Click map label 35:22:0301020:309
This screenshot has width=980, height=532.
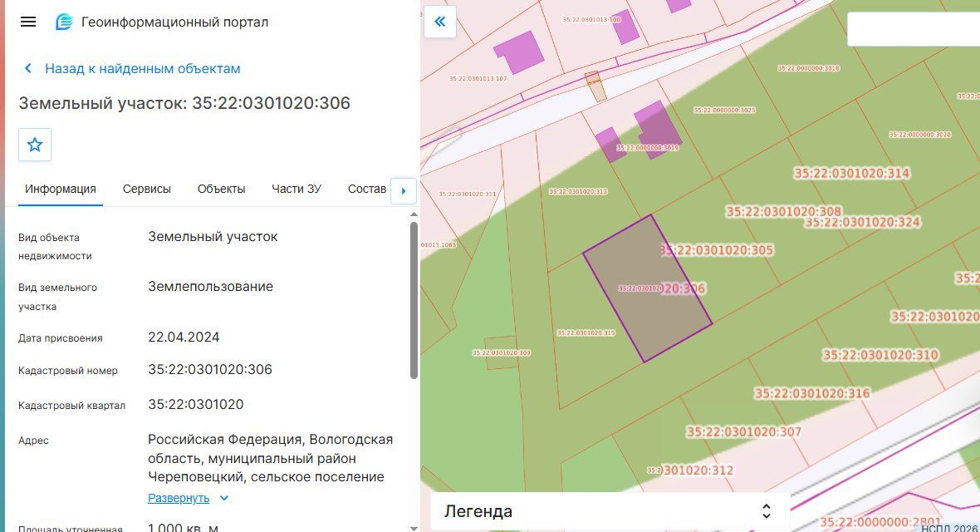[502, 353]
